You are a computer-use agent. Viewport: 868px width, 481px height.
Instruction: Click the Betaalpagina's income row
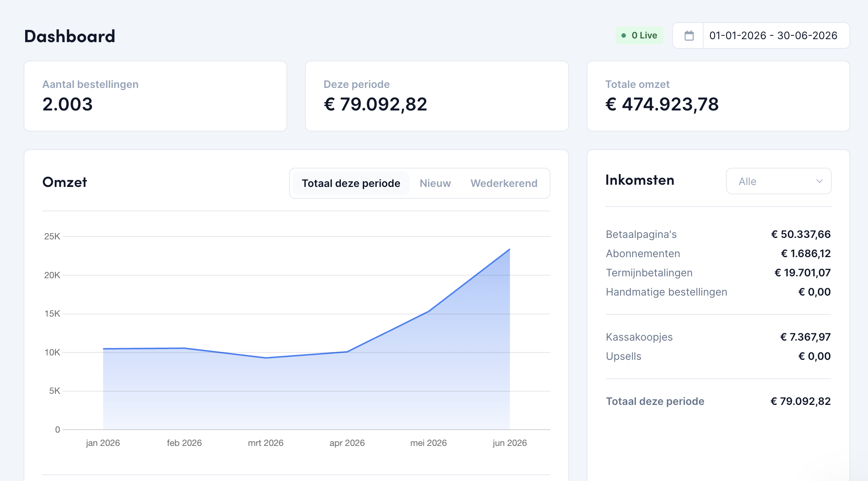718,234
